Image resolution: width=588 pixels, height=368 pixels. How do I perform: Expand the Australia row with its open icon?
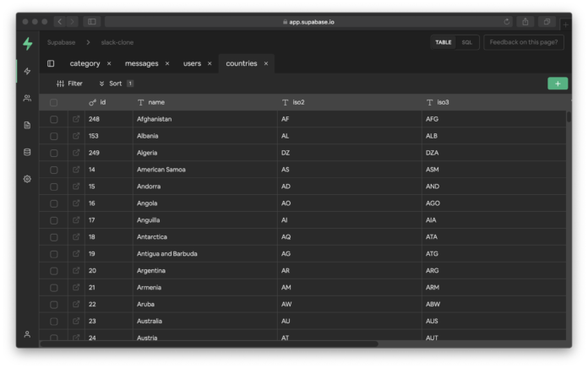click(x=76, y=322)
